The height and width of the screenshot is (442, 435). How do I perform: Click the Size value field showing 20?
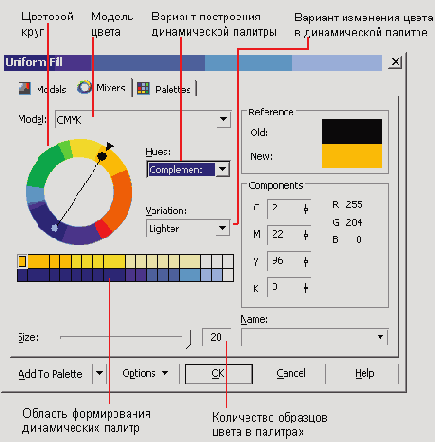click(x=216, y=337)
